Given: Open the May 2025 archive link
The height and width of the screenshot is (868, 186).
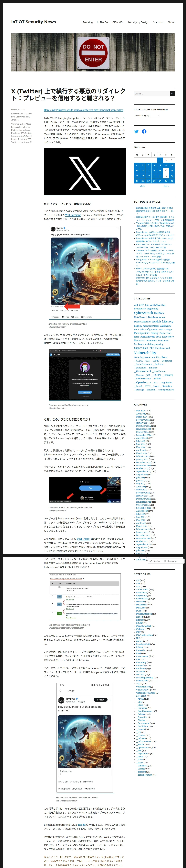Looking at the screenshot, I should (141, 411).
